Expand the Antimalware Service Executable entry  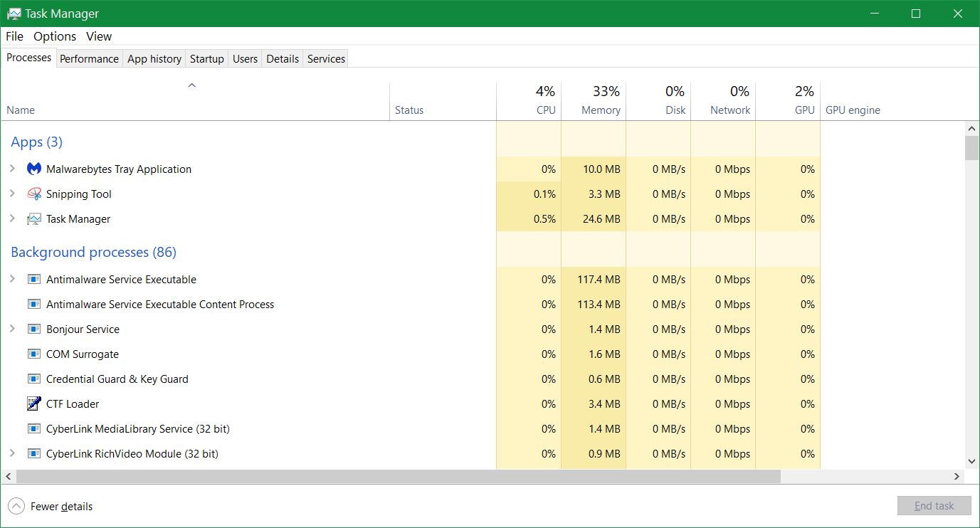pyautogui.click(x=12, y=280)
